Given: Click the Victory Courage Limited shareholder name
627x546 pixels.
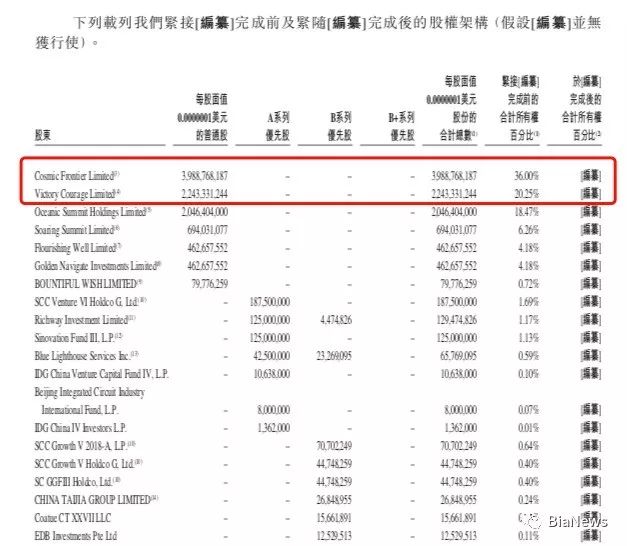Looking at the screenshot, I should coord(77,194).
